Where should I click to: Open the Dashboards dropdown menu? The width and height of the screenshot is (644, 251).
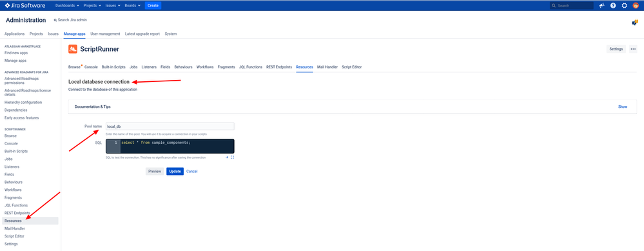tap(67, 6)
